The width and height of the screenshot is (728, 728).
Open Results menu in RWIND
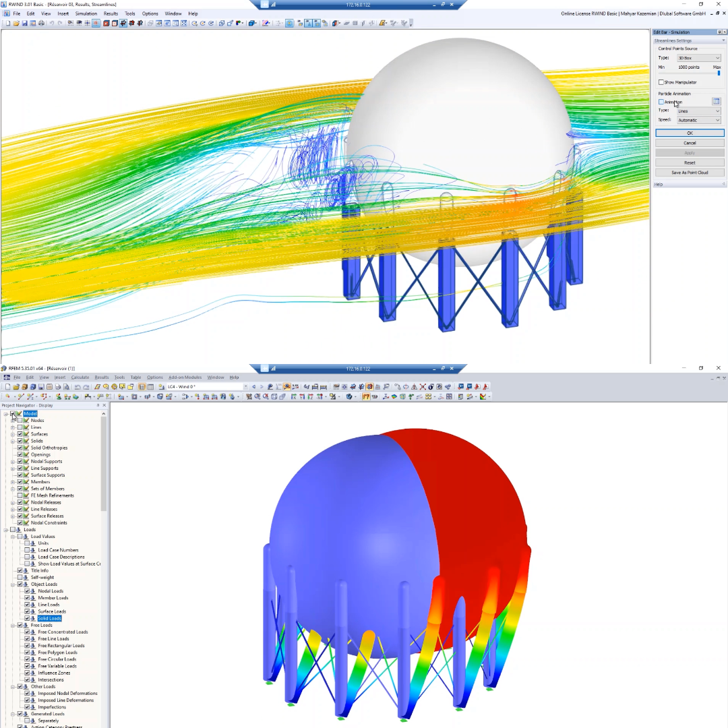point(111,13)
